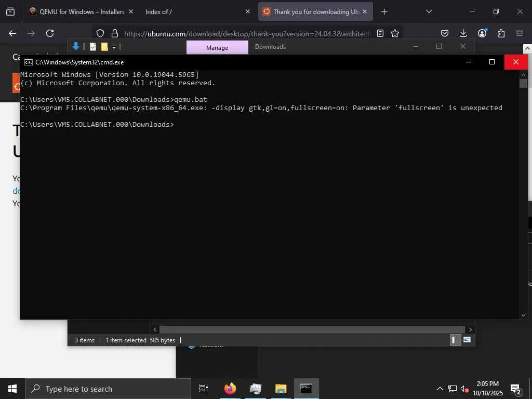Switch Explorer to large icons view
The image size is (532, 399).
(467, 340)
